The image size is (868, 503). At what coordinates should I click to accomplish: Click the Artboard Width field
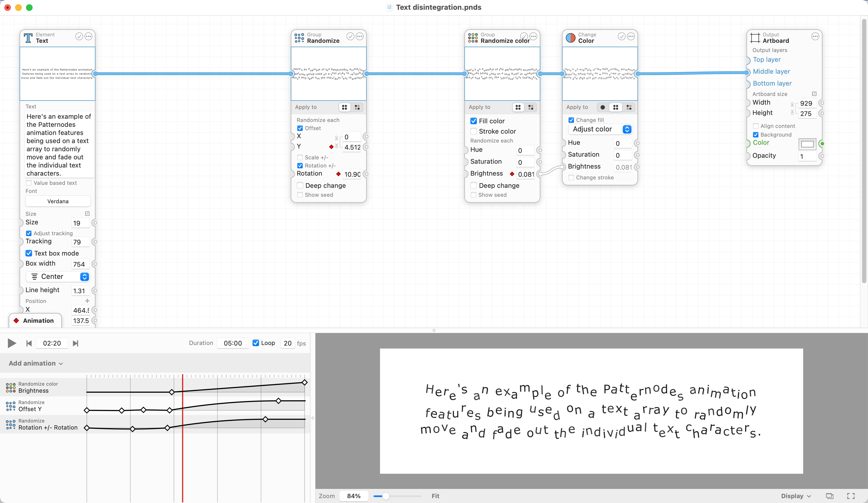click(807, 103)
